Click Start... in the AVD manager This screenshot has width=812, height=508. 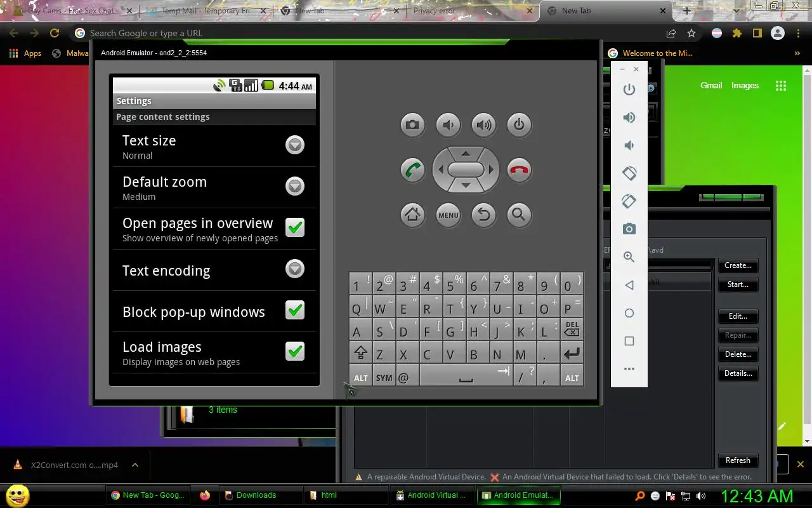tap(738, 284)
